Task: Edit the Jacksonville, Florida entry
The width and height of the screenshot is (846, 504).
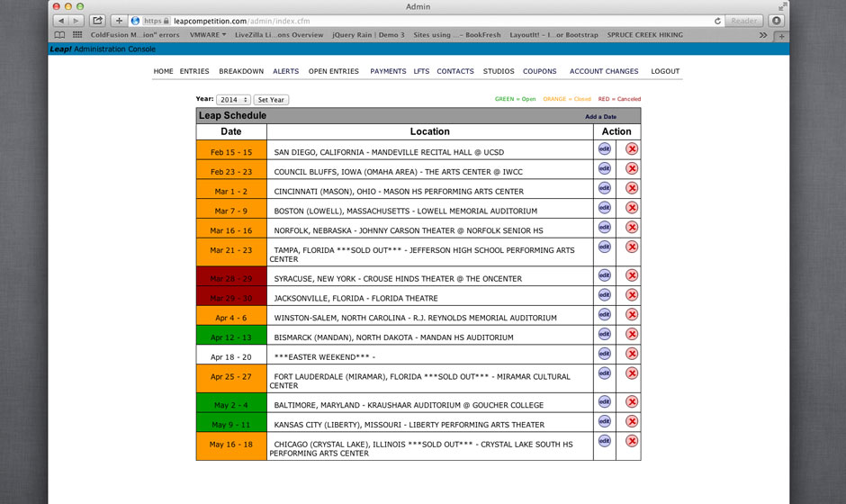Action: click(604, 294)
